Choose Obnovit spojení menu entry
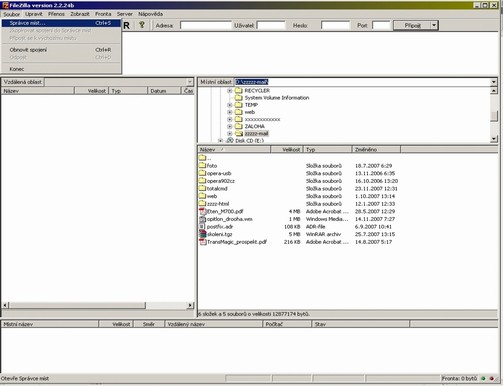 pos(61,50)
